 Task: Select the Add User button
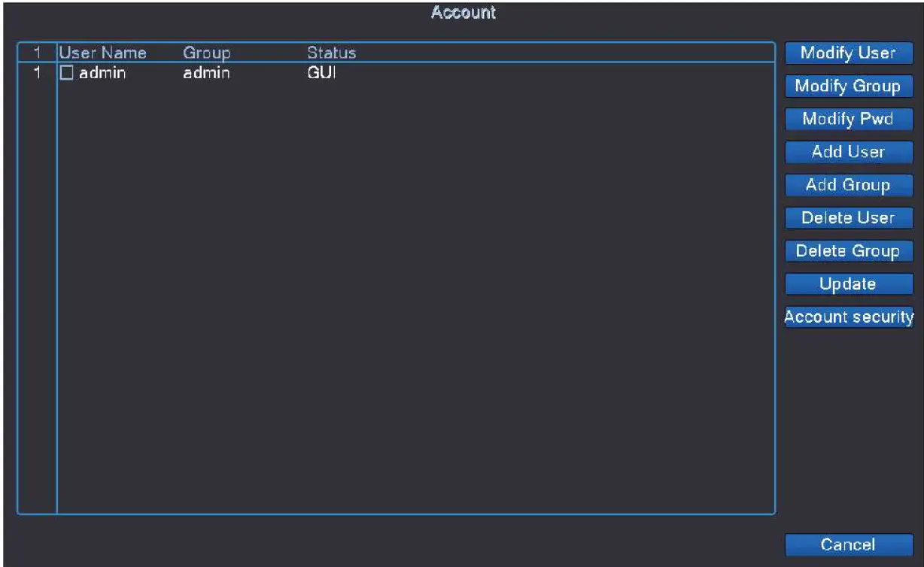tap(848, 152)
